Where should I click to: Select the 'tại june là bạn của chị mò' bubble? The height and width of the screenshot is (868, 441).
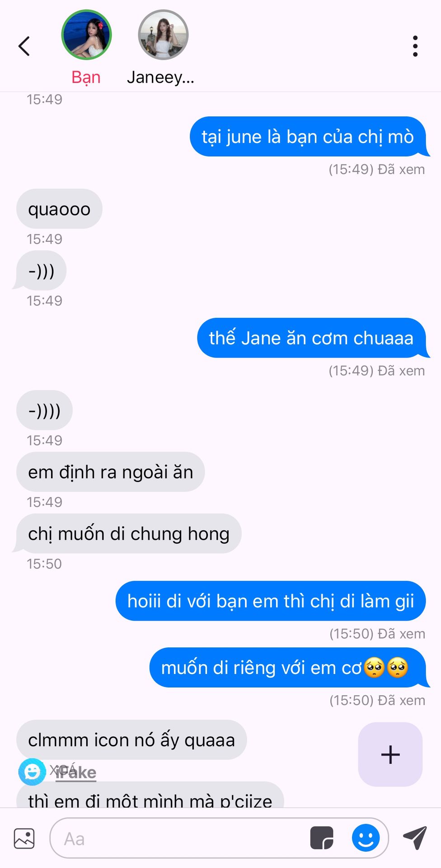(x=308, y=137)
